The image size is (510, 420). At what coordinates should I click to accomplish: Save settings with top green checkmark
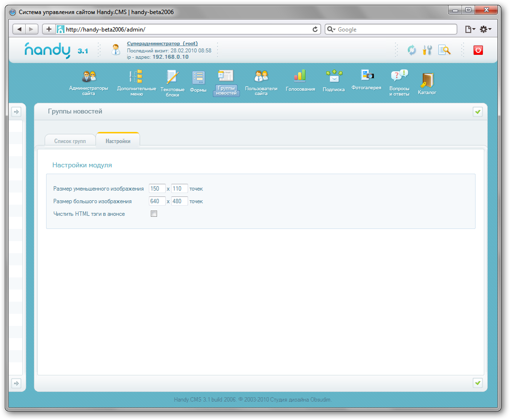coord(478,112)
